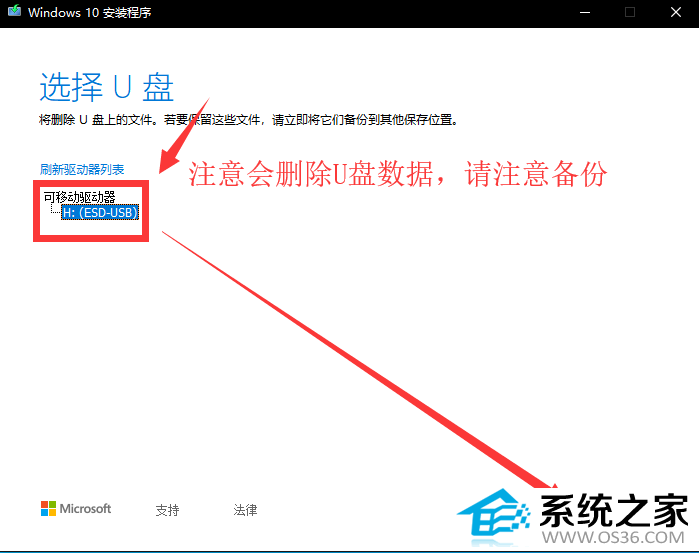Open the 法律 legal link
Image resolution: width=699 pixels, height=553 pixels.
245,510
